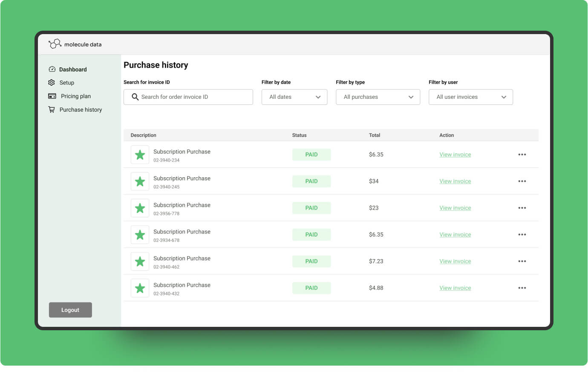Click the Dashboard gauge icon in sidebar
Viewport: 588px width, 372px height.
pos(52,69)
